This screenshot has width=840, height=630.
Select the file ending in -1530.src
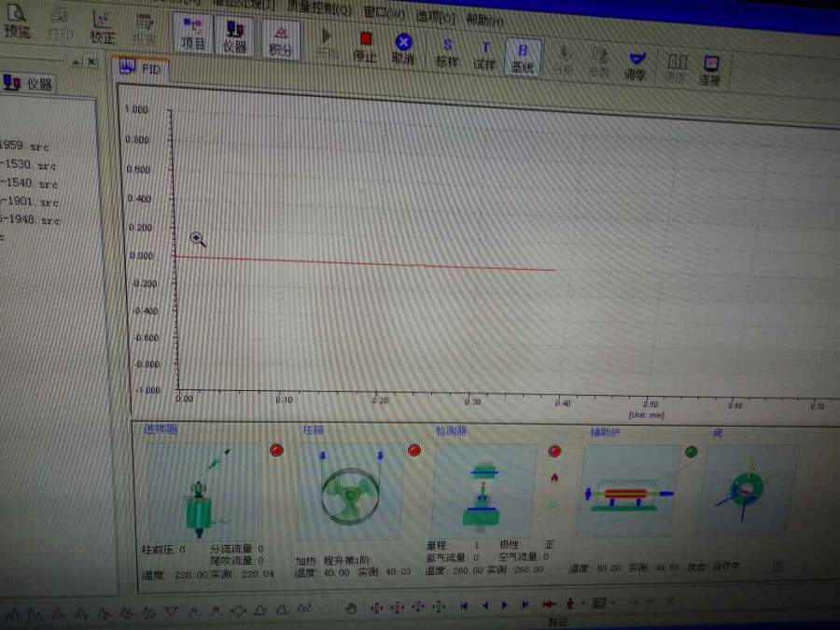point(28,164)
